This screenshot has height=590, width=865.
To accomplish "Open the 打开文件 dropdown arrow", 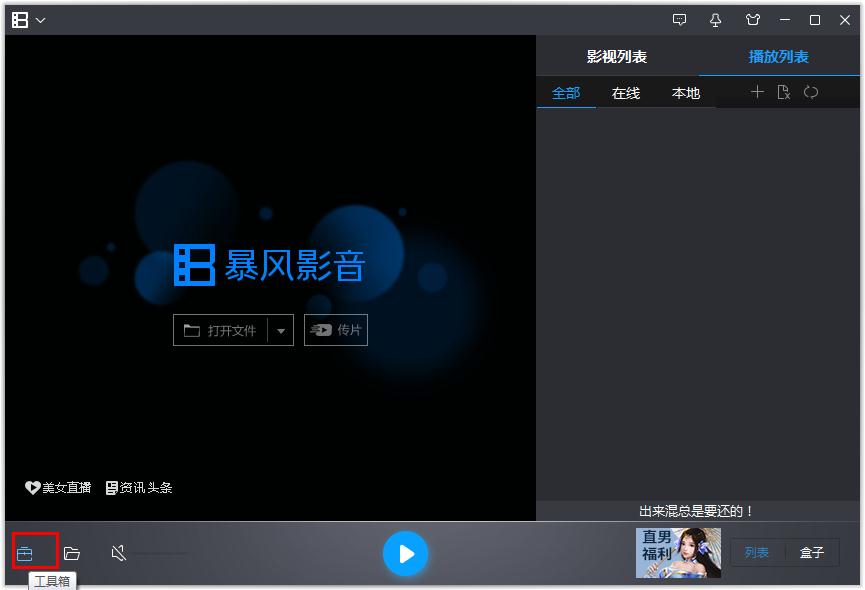I will [x=281, y=330].
